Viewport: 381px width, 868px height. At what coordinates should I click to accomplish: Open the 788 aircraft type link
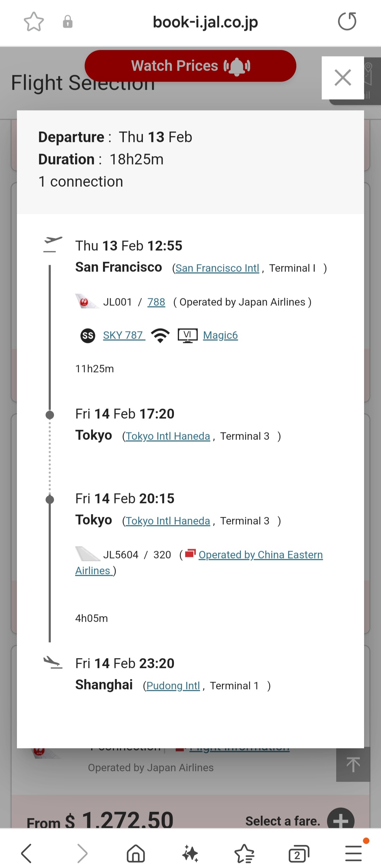click(x=156, y=302)
